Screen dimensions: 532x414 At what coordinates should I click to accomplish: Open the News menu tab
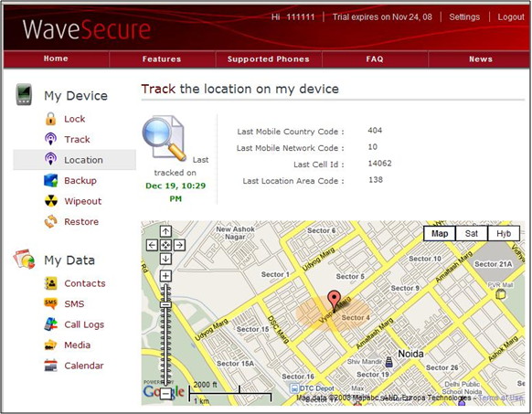pos(481,59)
